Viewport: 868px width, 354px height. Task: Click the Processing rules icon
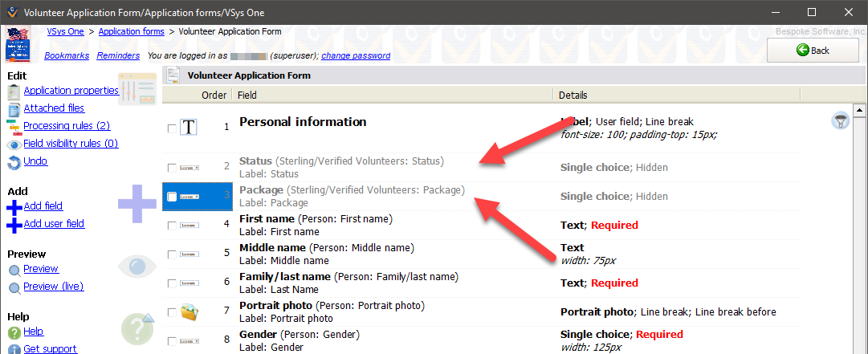pos(14,126)
